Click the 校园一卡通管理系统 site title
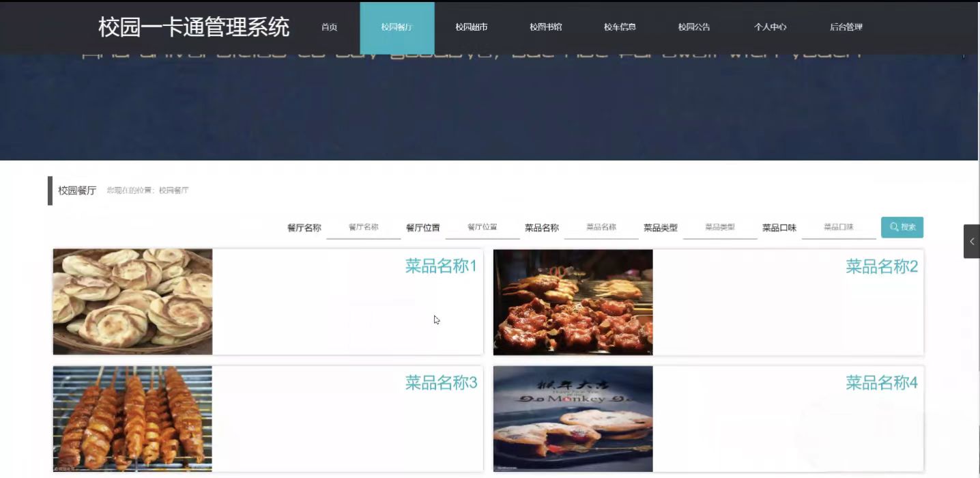Viewport: 980px width, 478px height. click(x=194, y=27)
